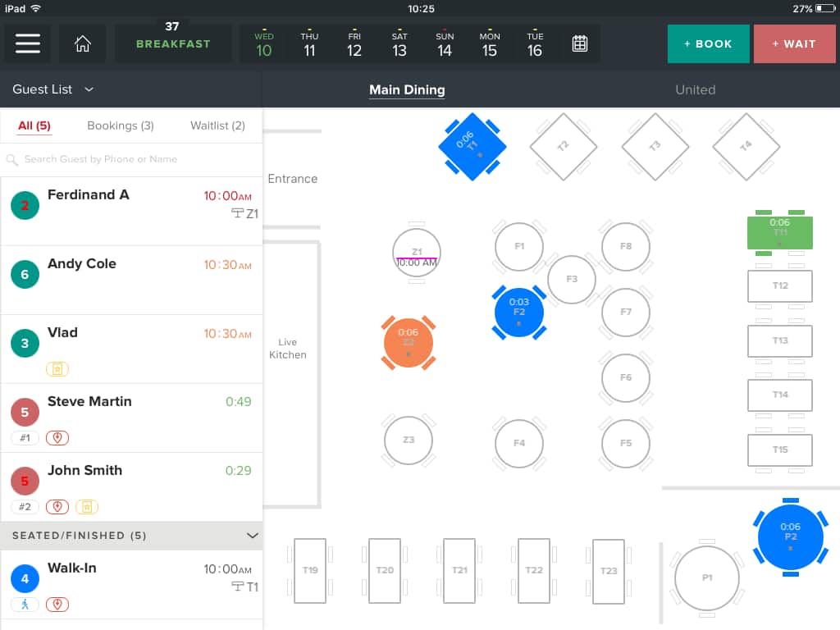
Task: Click Steve Martin's red location pin badge
Action: pyautogui.click(x=57, y=438)
